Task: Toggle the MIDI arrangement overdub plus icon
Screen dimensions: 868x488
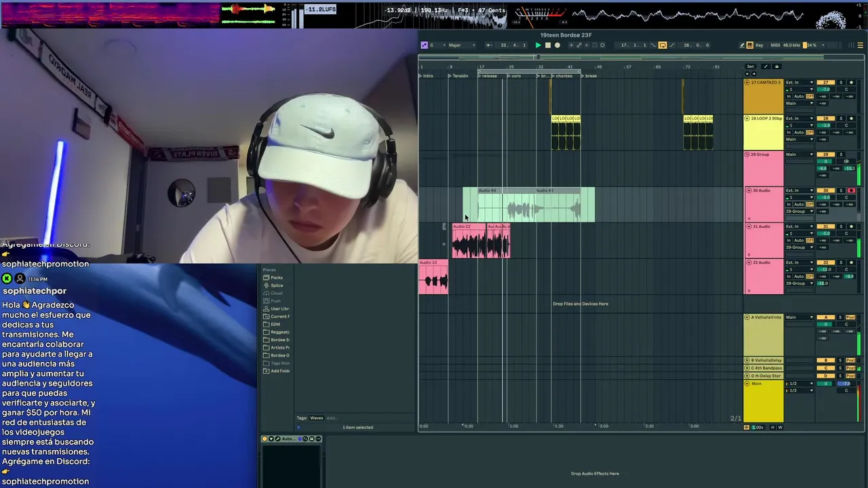Action: point(571,45)
